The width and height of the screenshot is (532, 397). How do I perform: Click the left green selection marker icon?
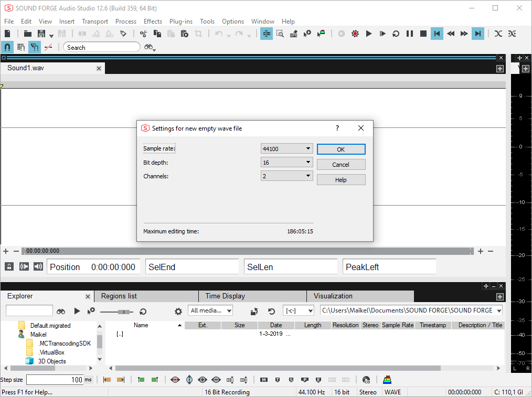coord(141,380)
